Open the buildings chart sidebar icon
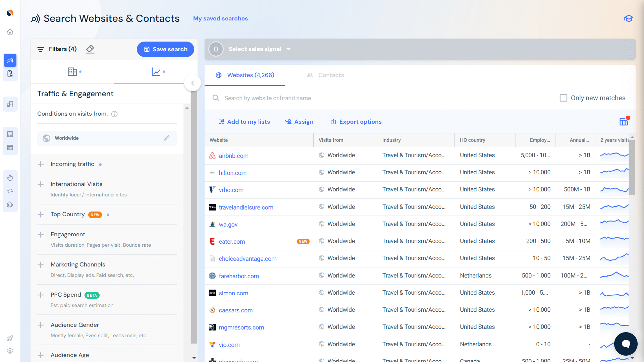This screenshot has width=644, height=362. pos(10,104)
